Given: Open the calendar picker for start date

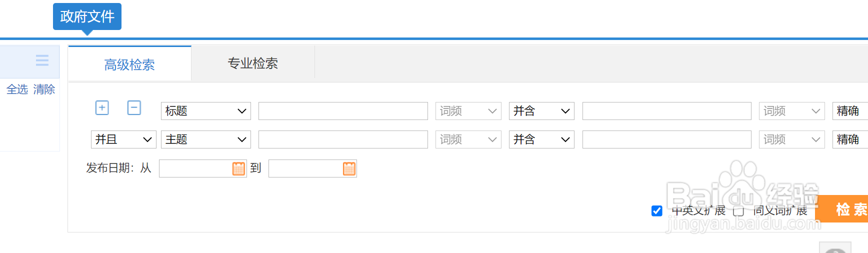Looking at the screenshot, I should [238, 168].
